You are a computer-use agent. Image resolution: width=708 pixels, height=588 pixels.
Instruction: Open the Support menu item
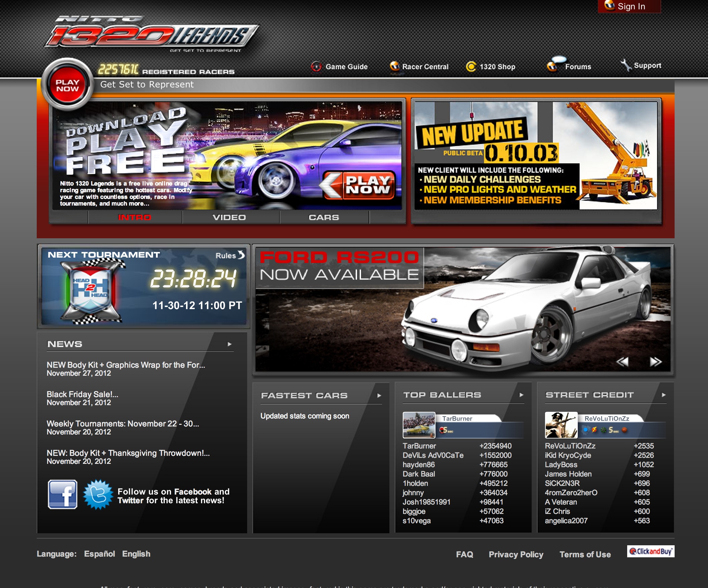point(647,65)
